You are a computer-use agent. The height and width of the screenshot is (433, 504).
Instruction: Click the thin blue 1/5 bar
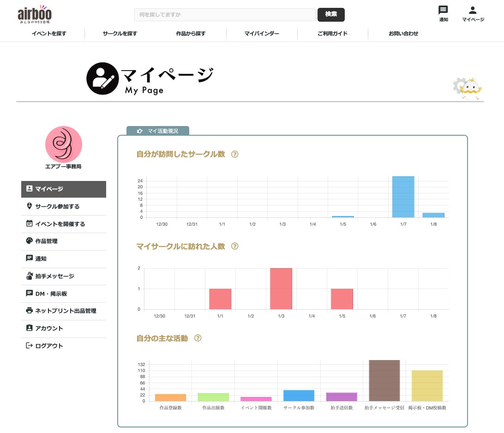pos(342,216)
